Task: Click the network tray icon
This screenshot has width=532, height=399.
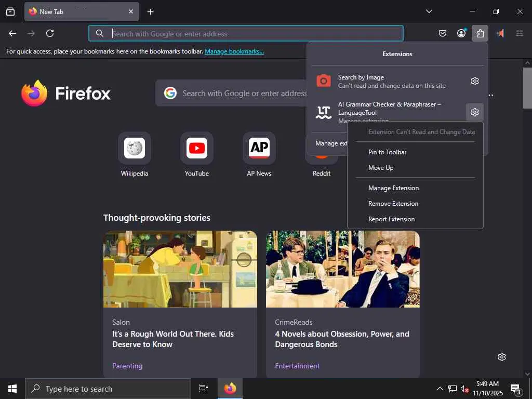Action: tap(453, 389)
